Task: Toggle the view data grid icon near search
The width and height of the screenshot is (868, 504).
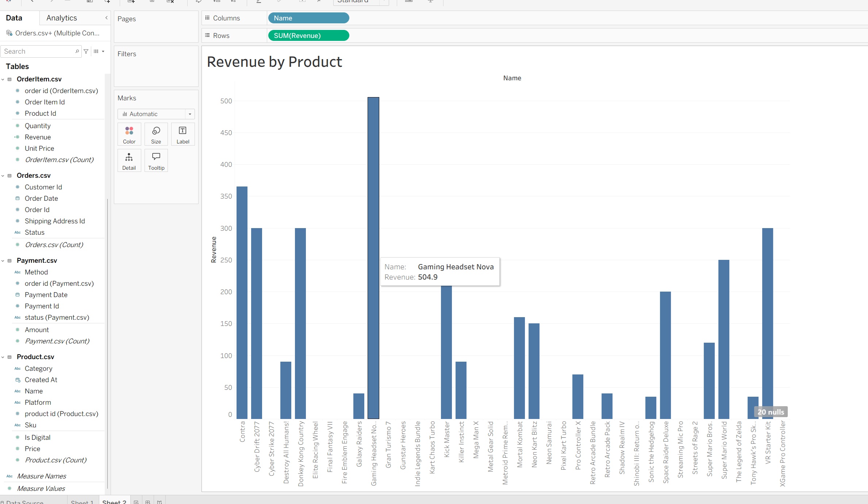Action: (x=96, y=51)
